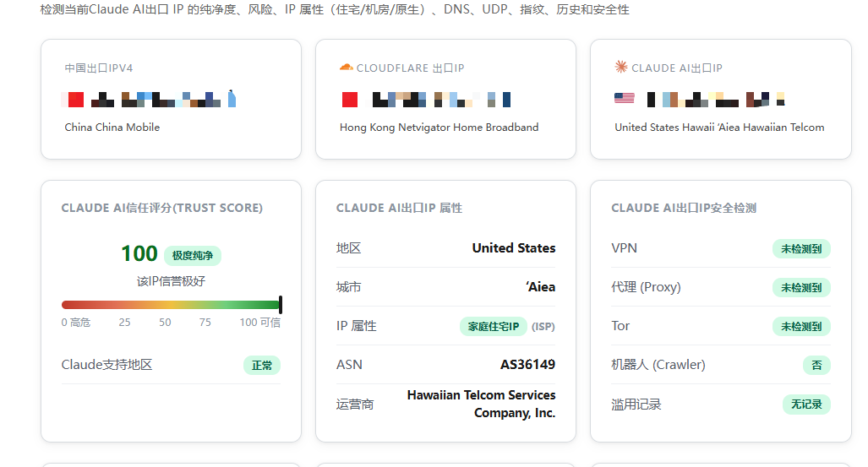Click the 100 可信 scale label
868x467 pixels.
click(260, 322)
